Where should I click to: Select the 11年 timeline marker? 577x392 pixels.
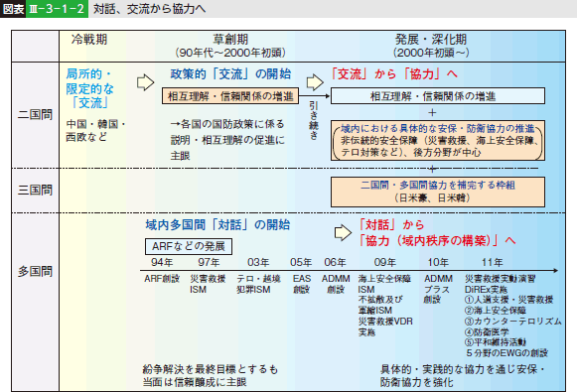[493, 262]
